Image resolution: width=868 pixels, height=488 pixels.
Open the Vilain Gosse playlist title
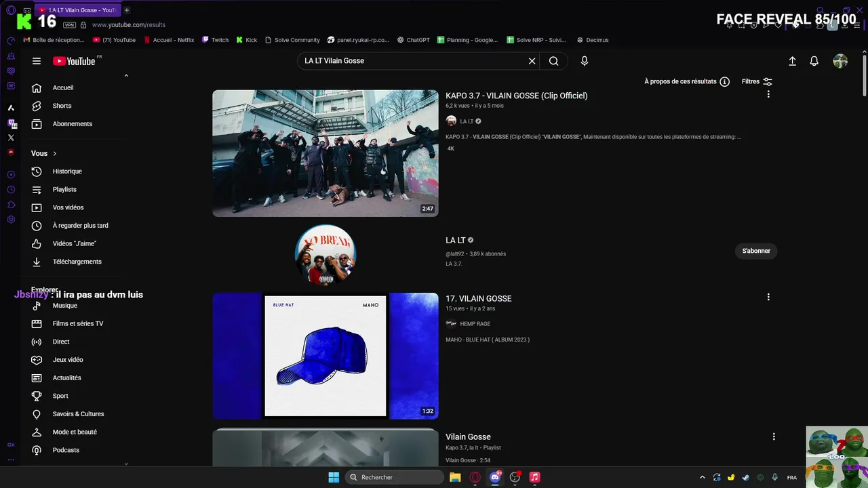point(468,437)
